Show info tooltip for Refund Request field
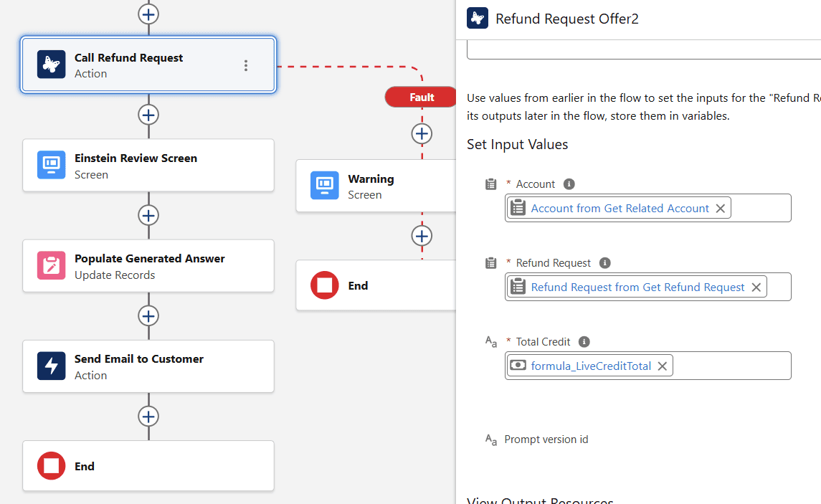Viewport: 821px width, 504px height. click(605, 263)
